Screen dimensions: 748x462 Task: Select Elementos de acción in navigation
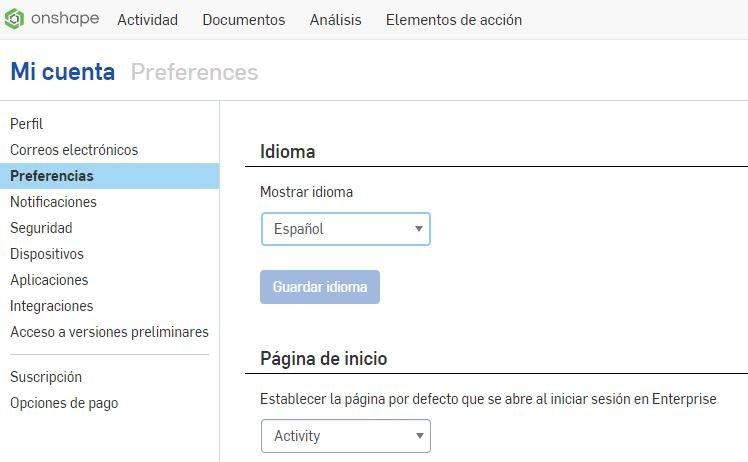tap(453, 20)
